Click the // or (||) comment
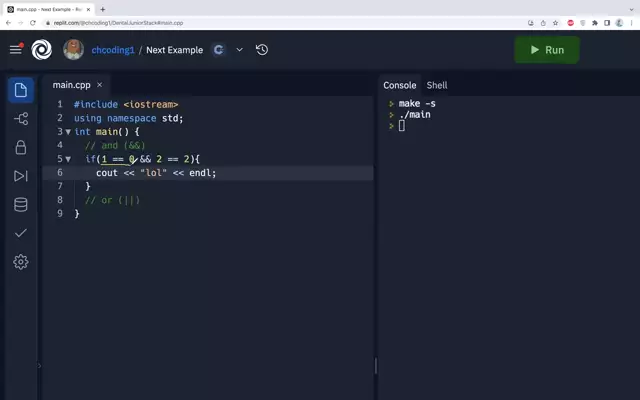Image resolution: width=640 pixels, height=400 pixels. pos(112,200)
